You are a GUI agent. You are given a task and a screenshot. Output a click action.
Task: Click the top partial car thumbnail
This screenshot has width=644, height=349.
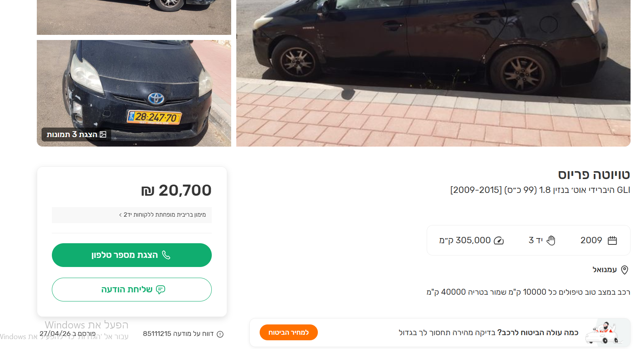tap(134, 17)
